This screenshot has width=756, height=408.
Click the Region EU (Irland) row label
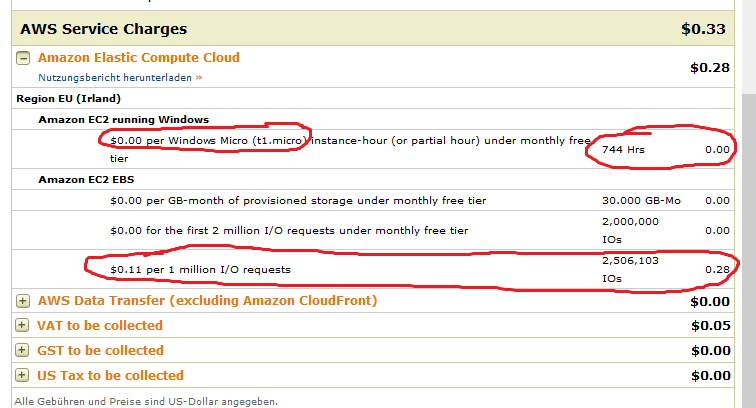68,98
